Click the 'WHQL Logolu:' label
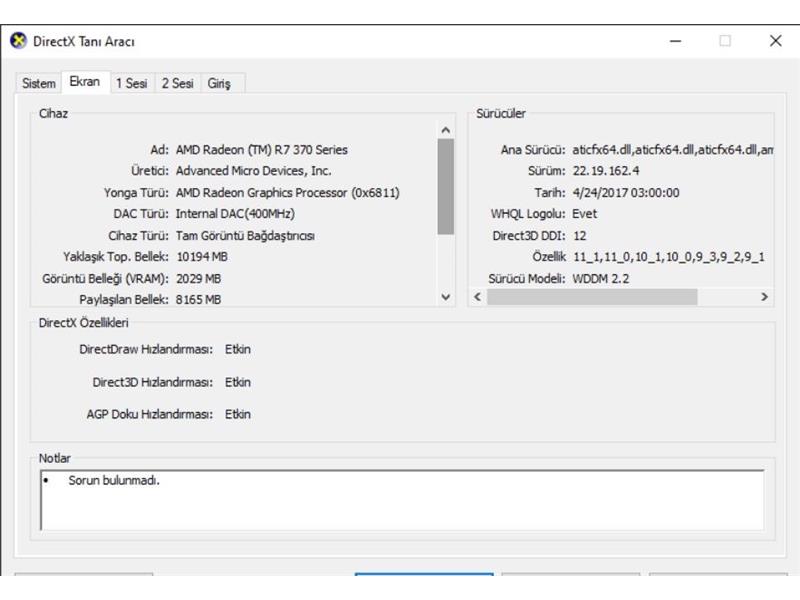The height and width of the screenshot is (600, 800). tap(528, 214)
